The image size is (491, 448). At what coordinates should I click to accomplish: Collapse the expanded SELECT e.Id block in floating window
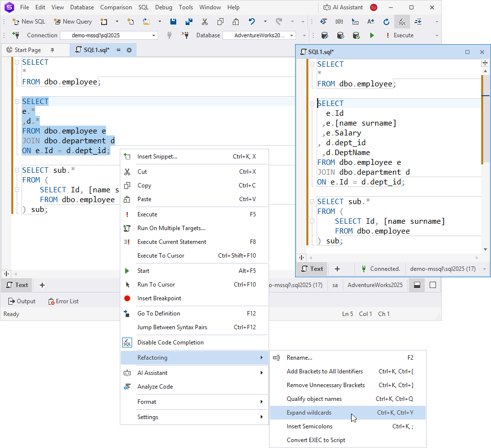coord(312,103)
